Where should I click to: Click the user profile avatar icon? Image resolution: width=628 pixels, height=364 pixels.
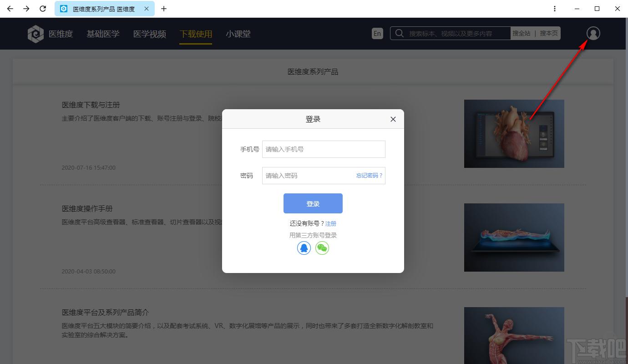(x=593, y=33)
